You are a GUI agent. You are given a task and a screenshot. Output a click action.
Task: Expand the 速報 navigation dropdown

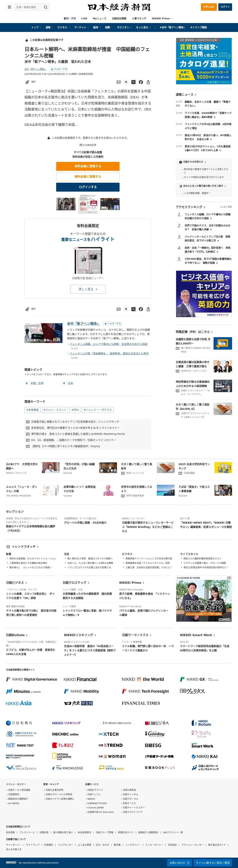coord(49,27)
